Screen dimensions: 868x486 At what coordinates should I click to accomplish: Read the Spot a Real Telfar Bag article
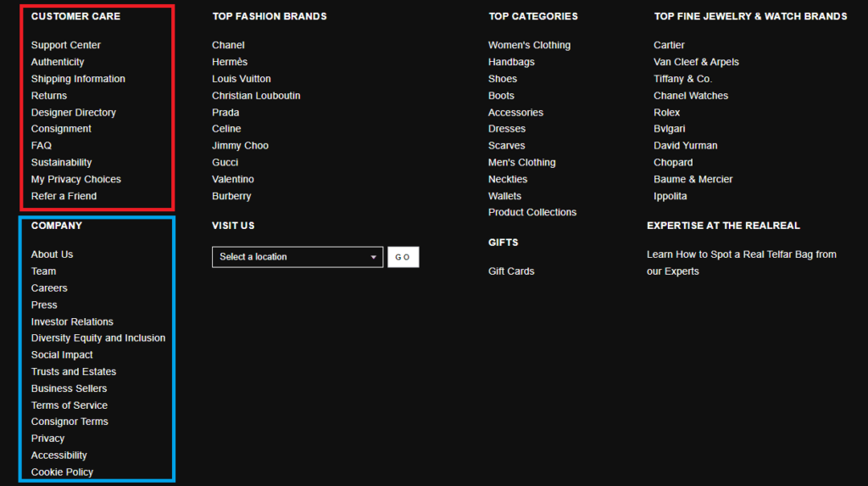point(741,254)
